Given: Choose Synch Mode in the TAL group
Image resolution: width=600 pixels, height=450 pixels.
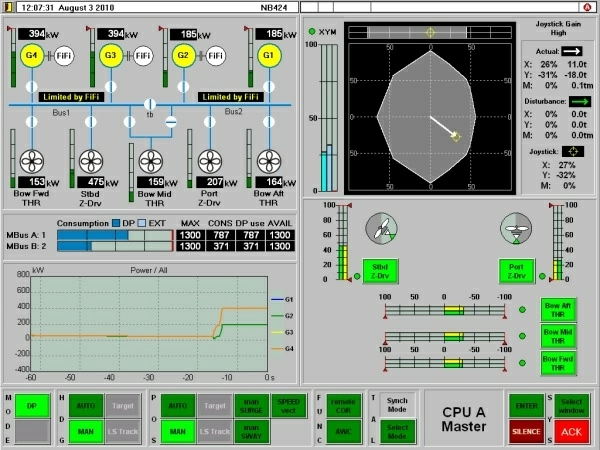Looking at the screenshot, I should tap(398, 404).
